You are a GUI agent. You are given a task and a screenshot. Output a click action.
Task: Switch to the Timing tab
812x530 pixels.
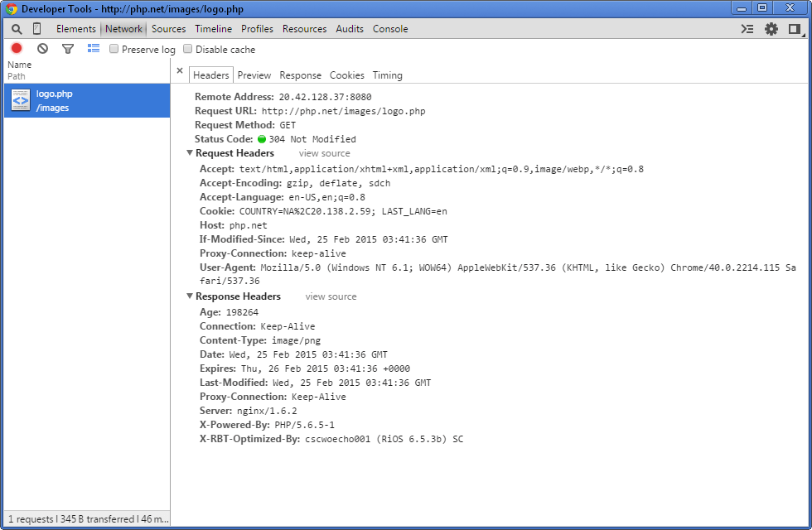click(x=387, y=75)
